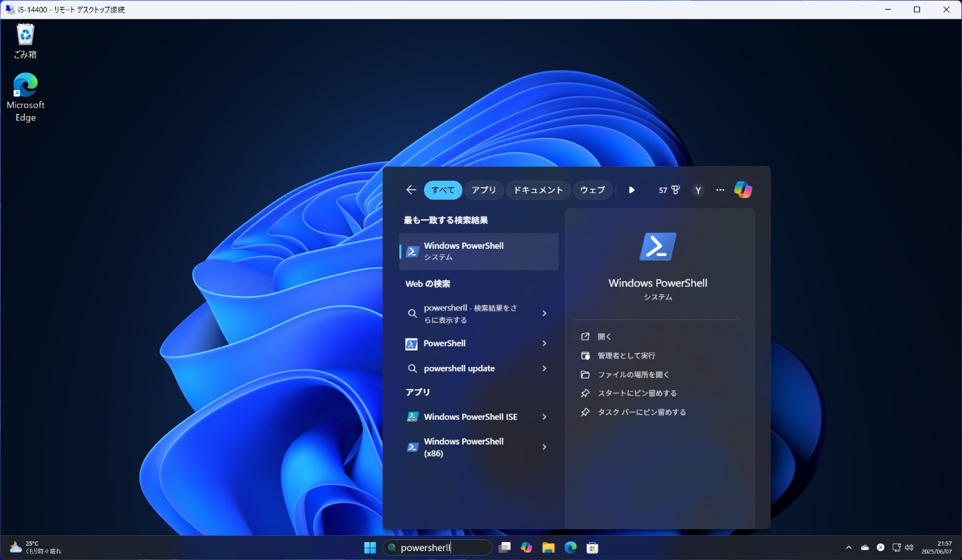The image size is (962, 560).
Task: Switch to the ウェブ filter tab
Action: 593,190
